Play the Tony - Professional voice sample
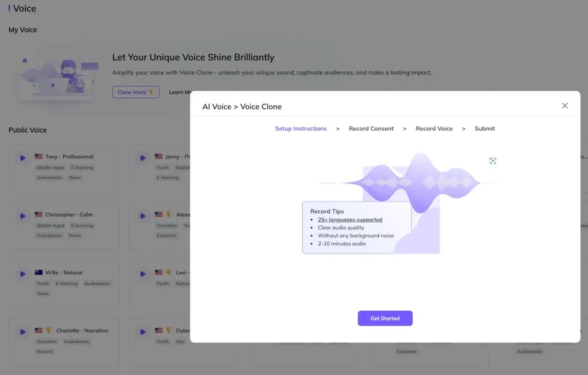Viewport: 588px width, 375px height. click(x=22, y=158)
